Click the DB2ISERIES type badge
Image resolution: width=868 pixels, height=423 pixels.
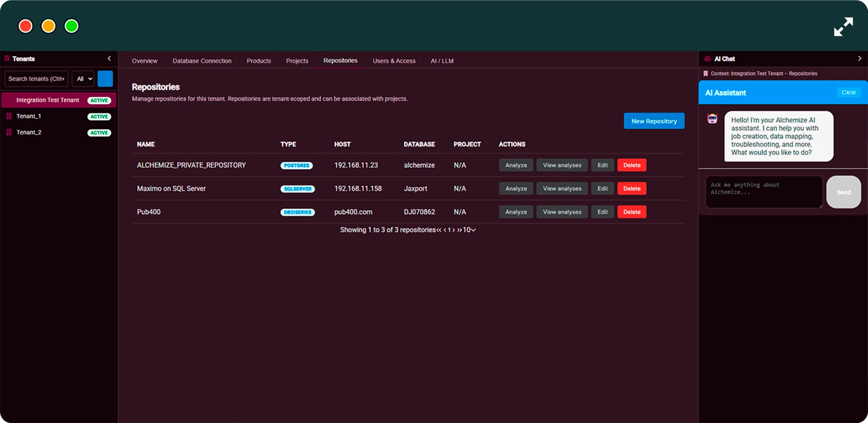[x=297, y=213]
